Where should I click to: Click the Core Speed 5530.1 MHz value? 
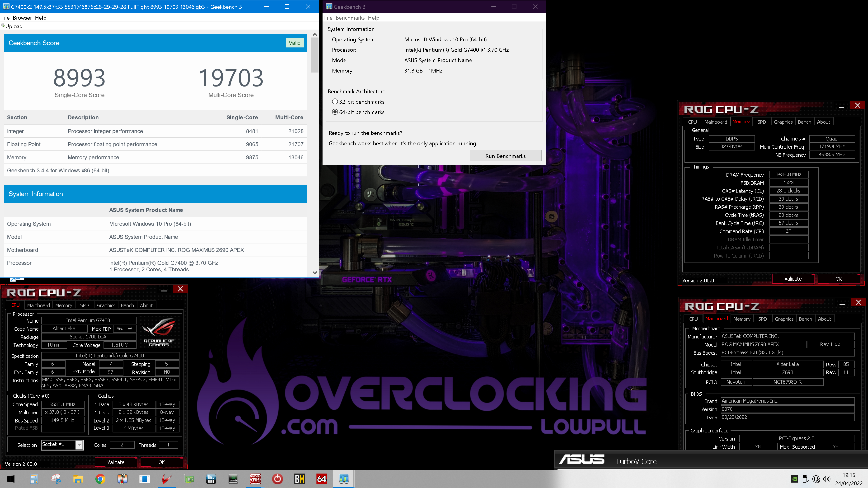(62, 404)
